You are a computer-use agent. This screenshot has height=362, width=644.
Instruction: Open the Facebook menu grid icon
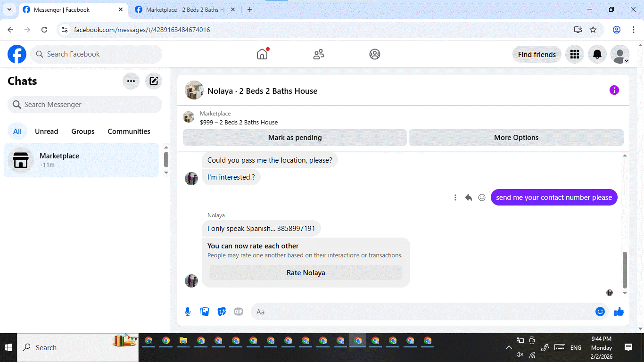coord(575,54)
